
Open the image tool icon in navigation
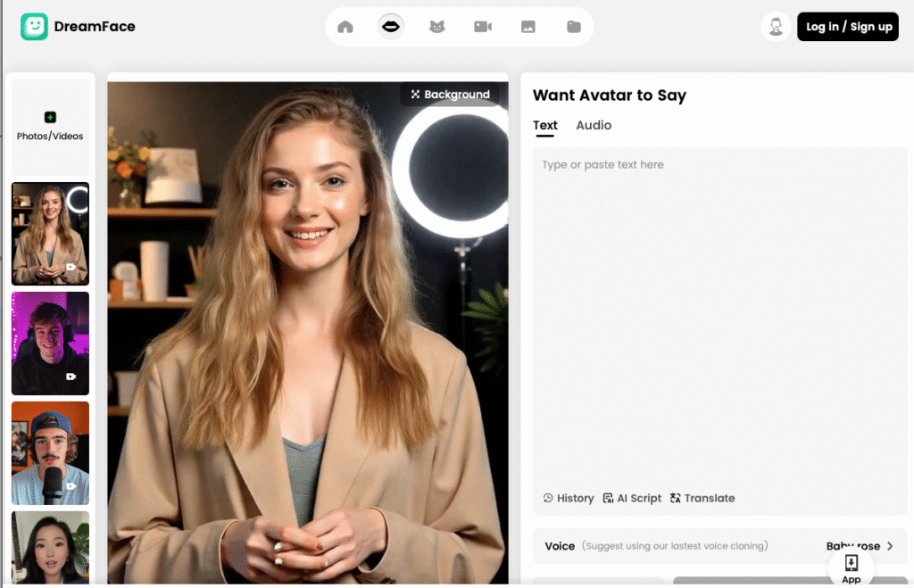tap(528, 27)
